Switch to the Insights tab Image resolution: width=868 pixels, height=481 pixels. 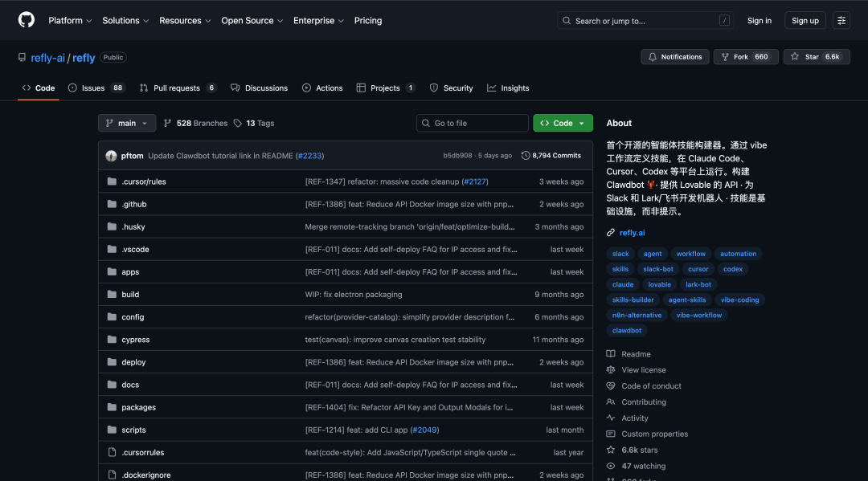508,88
